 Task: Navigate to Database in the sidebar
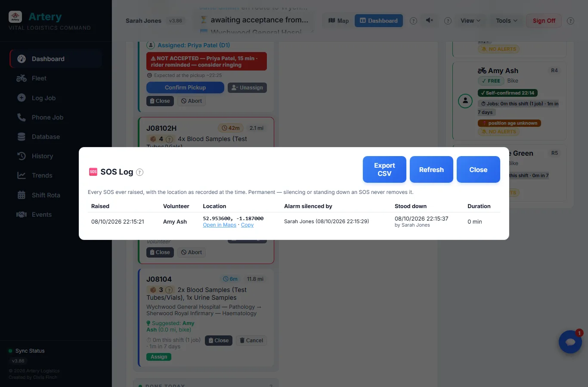pyautogui.click(x=56, y=137)
